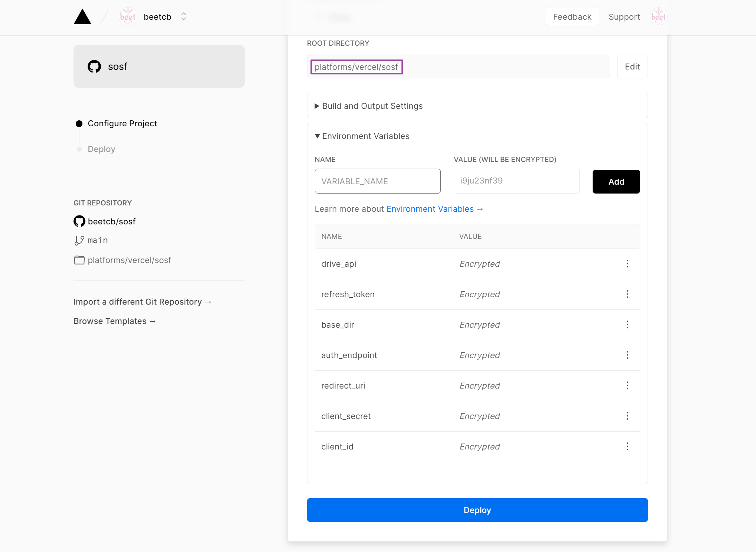Screen dimensions: 756x552
Task: Click Import a different Git Repository
Action: coord(142,302)
